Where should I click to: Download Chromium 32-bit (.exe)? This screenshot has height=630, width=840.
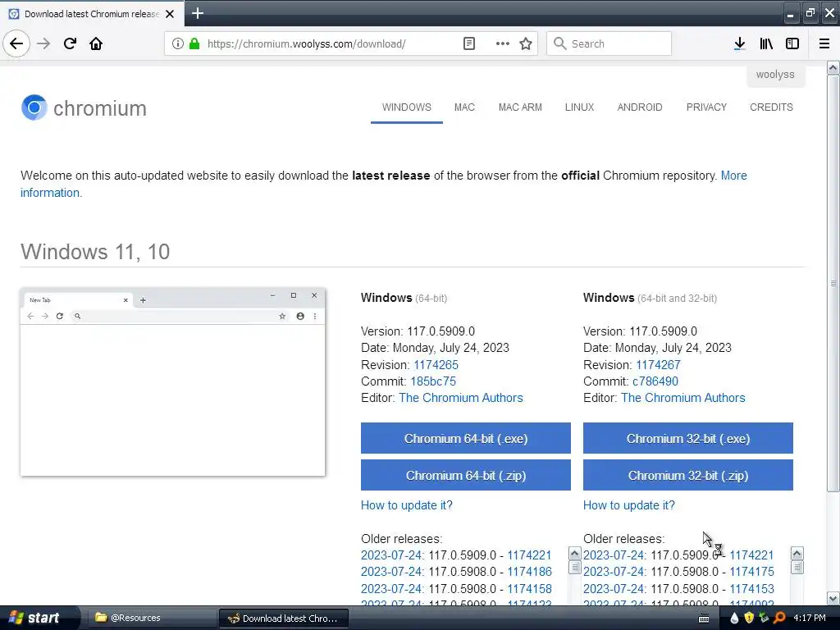click(688, 438)
